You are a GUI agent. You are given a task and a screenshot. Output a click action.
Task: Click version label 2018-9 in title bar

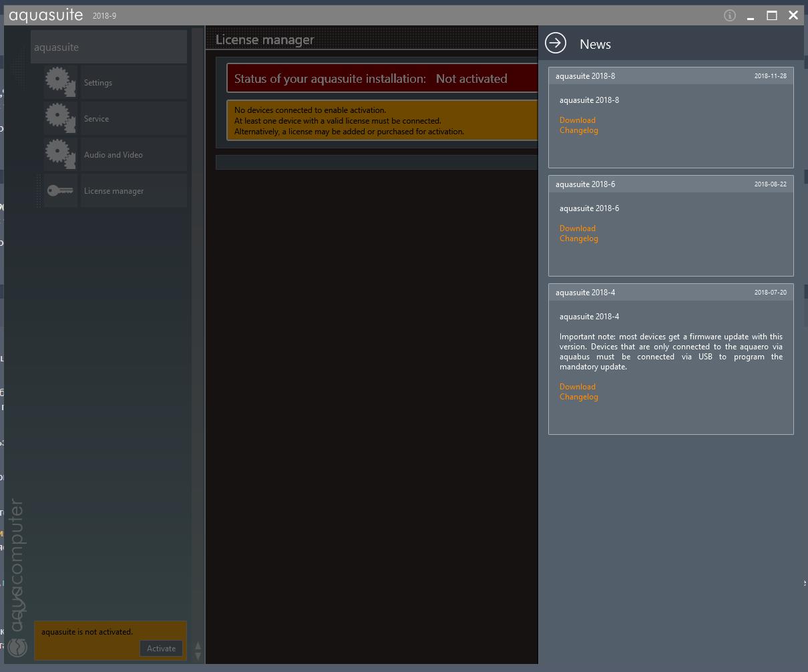coord(104,16)
